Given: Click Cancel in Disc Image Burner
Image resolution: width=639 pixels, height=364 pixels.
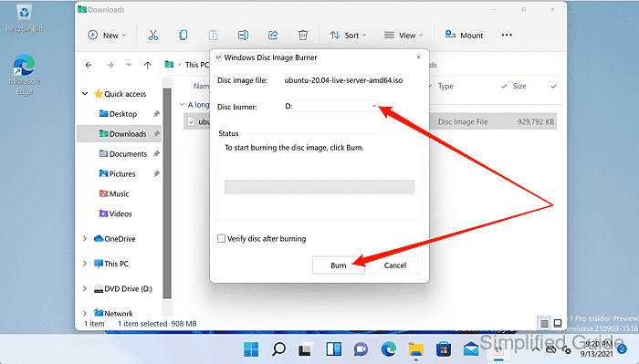Looking at the screenshot, I should 395,265.
